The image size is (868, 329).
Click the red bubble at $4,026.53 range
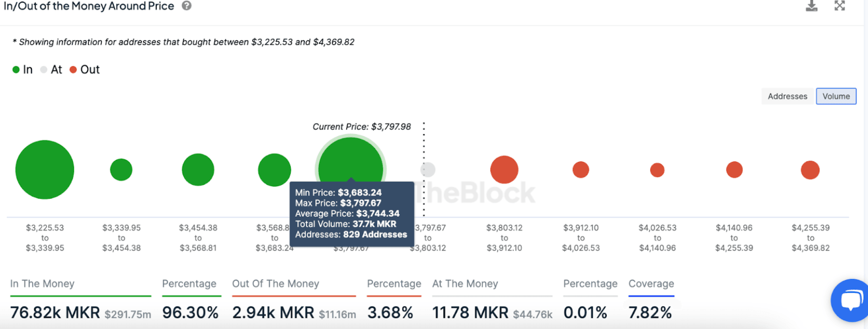[657, 170]
